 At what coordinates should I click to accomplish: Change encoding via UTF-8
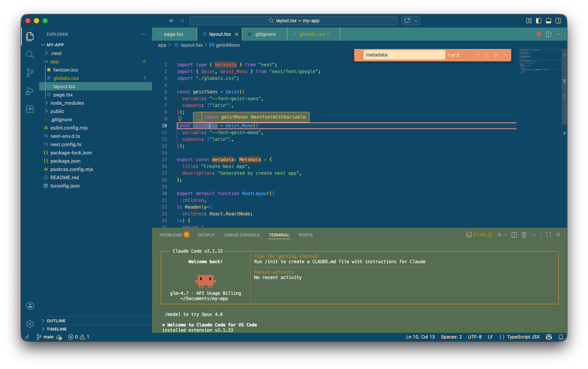[x=475, y=337]
